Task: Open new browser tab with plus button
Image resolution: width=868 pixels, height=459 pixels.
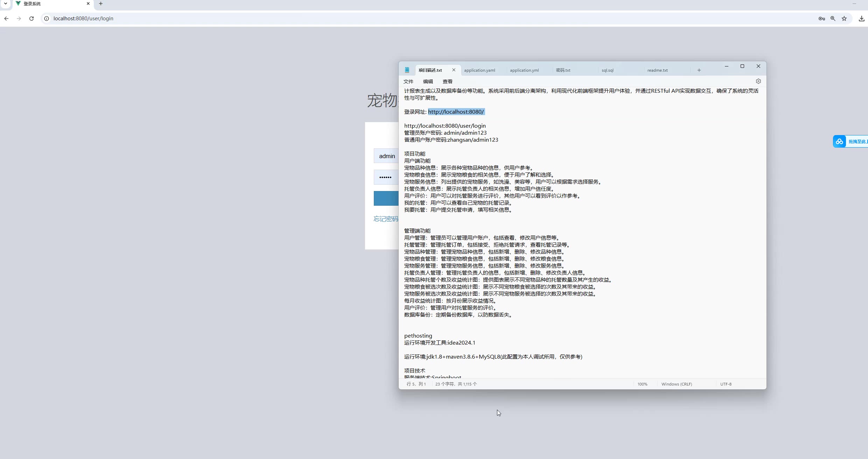Action: [101, 3]
